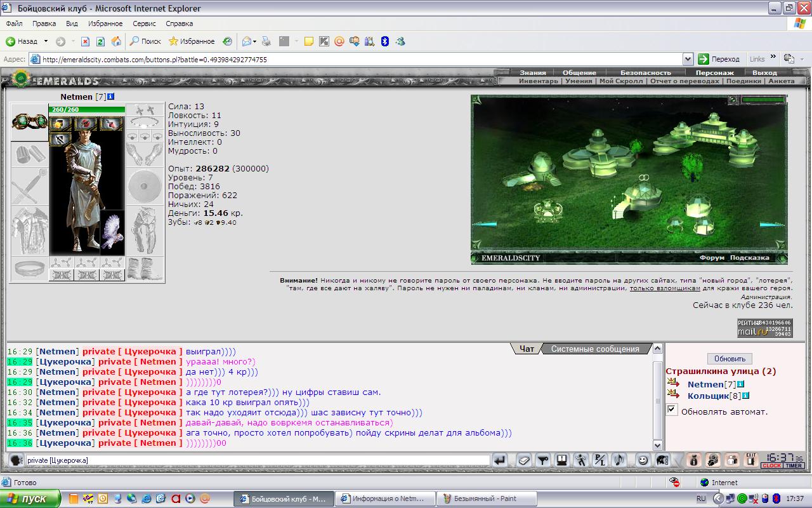Open the "Безопасность" game menu
This screenshot has width=812, height=508.
tap(646, 72)
